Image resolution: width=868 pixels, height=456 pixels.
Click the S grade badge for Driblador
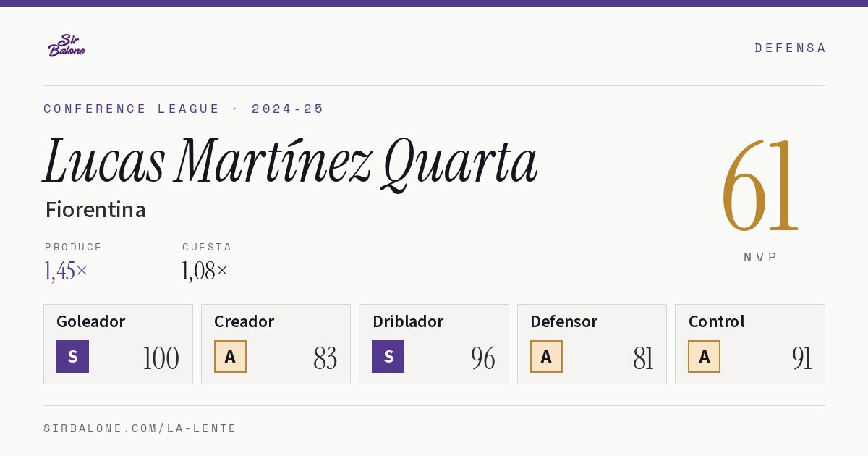(x=388, y=356)
